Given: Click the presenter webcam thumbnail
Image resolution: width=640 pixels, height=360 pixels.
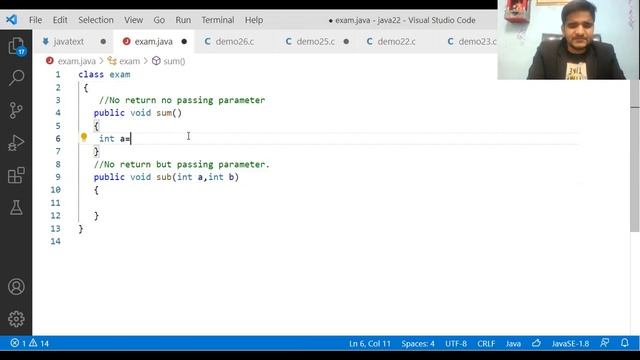Looking at the screenshot, I should point(568,40).
